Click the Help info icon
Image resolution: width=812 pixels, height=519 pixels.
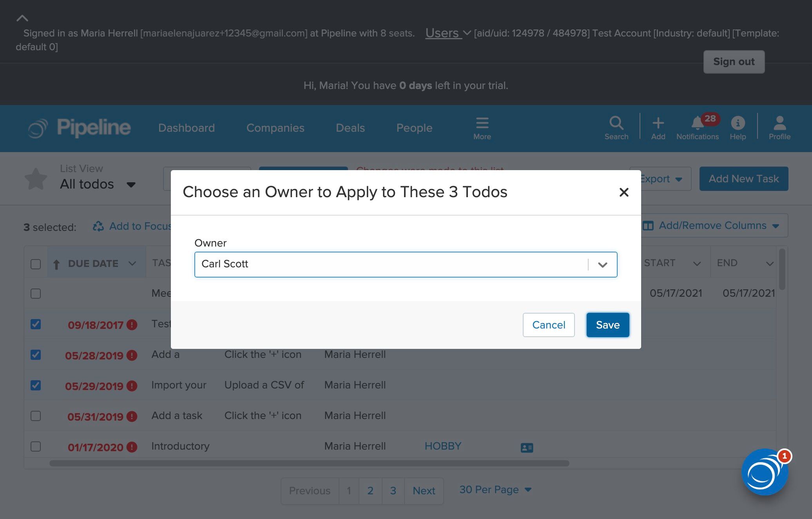pos(738,123)
